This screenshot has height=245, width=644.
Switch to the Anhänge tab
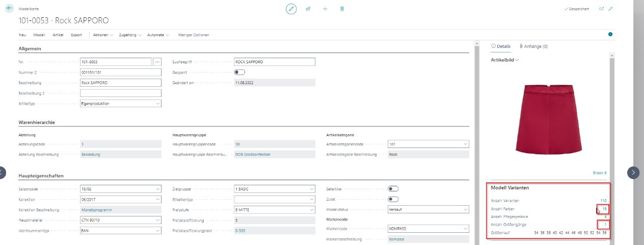pyautogui.click(x=533, y=46)
